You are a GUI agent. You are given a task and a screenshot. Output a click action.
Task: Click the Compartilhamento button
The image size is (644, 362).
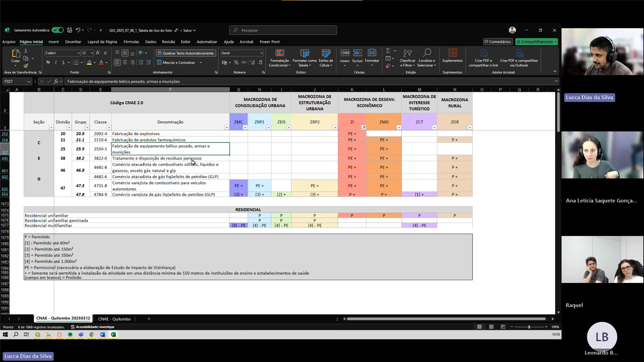[x=537, y=42]
